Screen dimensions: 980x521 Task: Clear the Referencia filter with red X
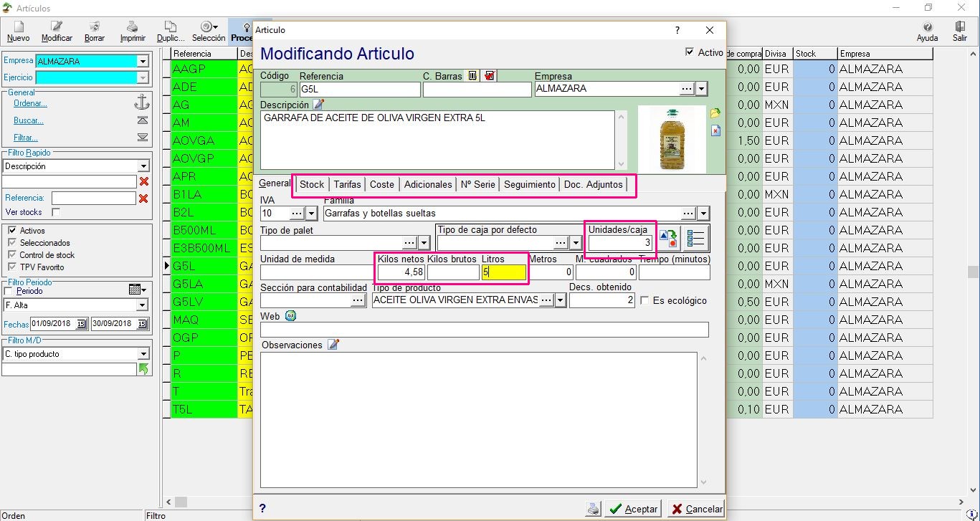(143, 199)
